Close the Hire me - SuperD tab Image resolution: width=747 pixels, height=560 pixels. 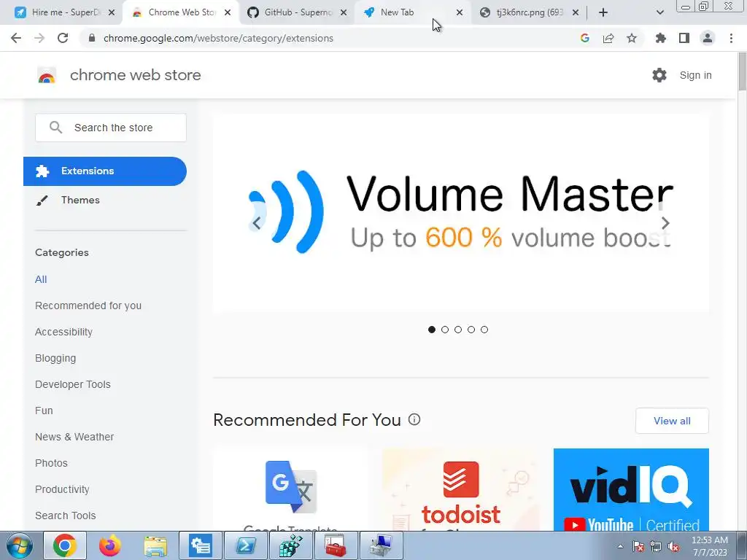pyautogui.click(x=112, y=13)
